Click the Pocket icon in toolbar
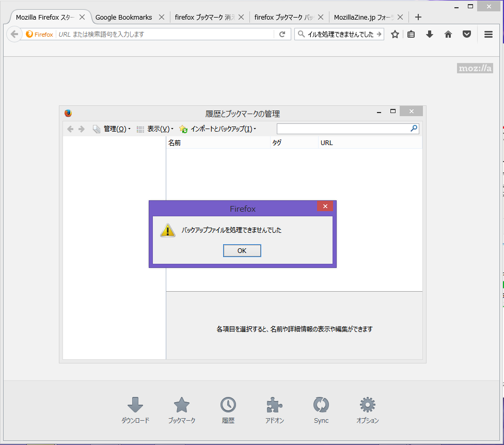504x445 pixels. [x=467, y=34]
